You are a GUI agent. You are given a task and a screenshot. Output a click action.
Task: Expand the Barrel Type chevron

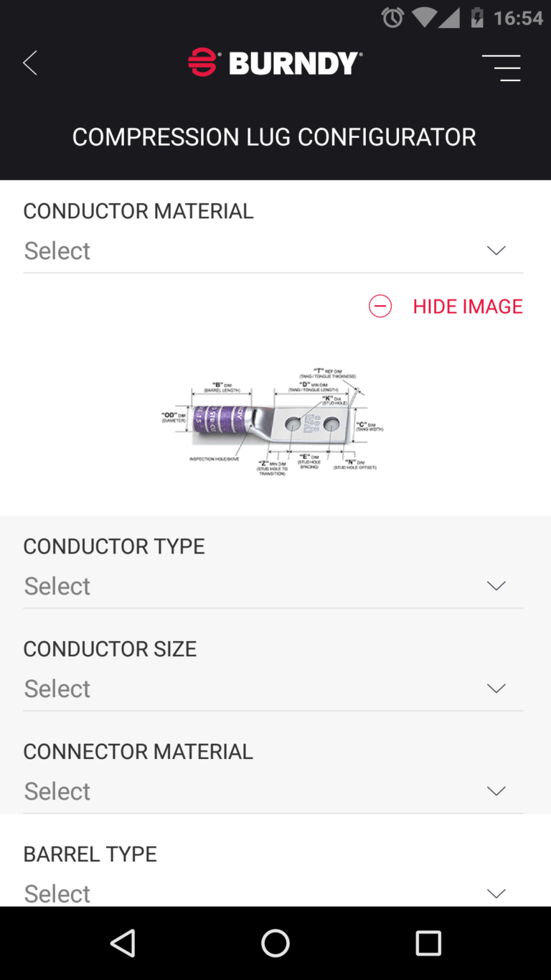[496, 894]
